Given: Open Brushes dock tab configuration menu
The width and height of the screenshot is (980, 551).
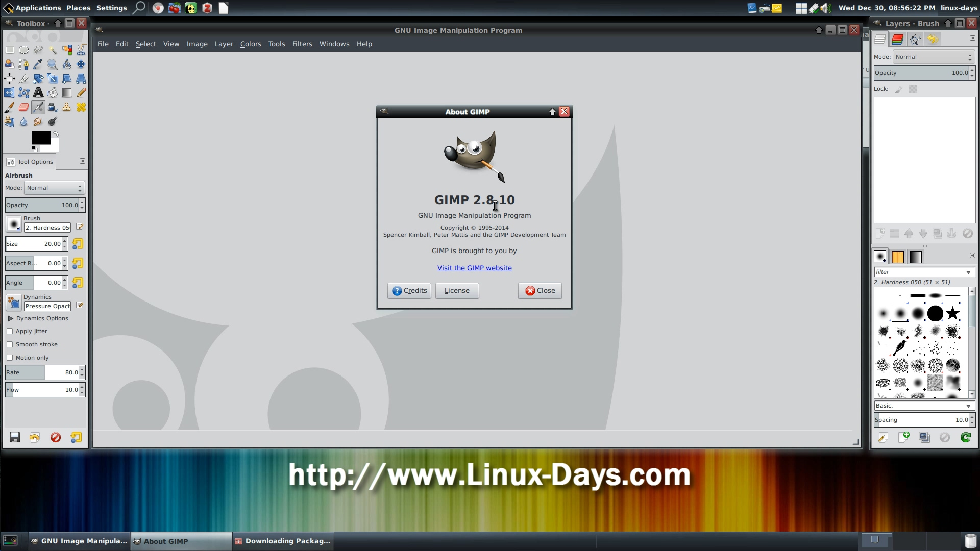Looking at the screenshot, I should pyautogui.click(x=972, y=256).
